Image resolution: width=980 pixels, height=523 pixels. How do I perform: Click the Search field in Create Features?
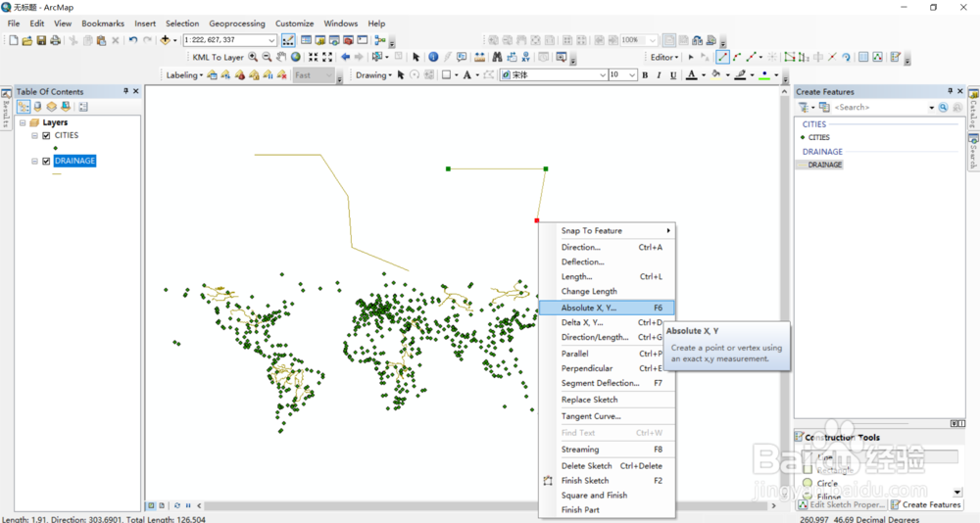coord(879,108)
